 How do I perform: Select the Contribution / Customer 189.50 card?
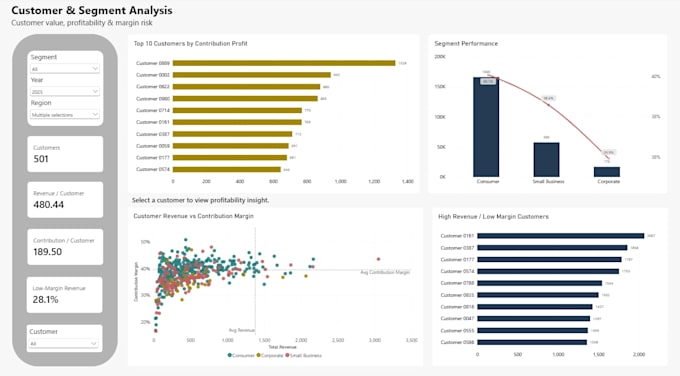pos(65,247)
